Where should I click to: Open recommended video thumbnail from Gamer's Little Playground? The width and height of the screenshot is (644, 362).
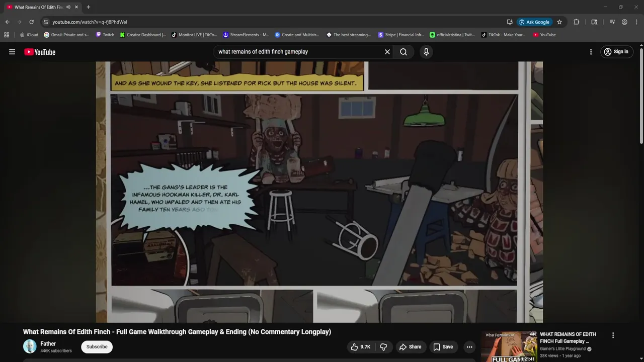[x=508, y=346]
